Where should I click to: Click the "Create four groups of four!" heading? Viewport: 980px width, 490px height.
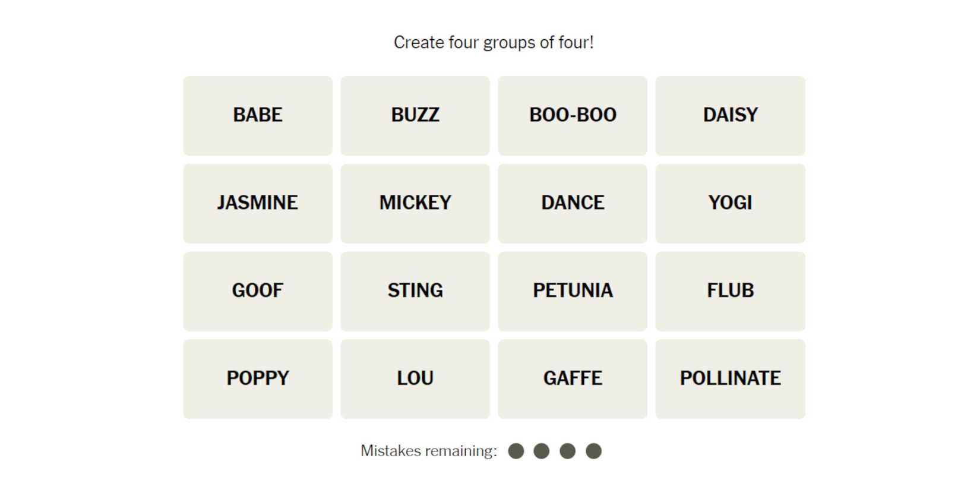click(x=494, y=43)
